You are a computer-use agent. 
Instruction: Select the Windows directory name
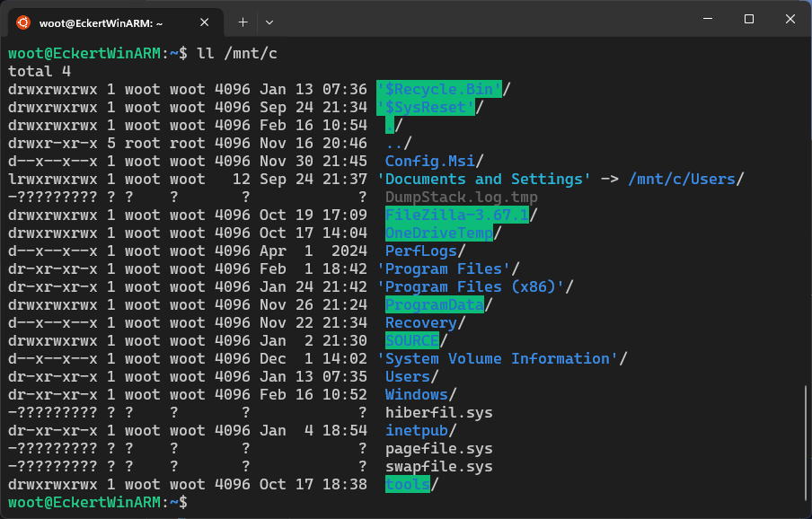[x=416, y=394]
